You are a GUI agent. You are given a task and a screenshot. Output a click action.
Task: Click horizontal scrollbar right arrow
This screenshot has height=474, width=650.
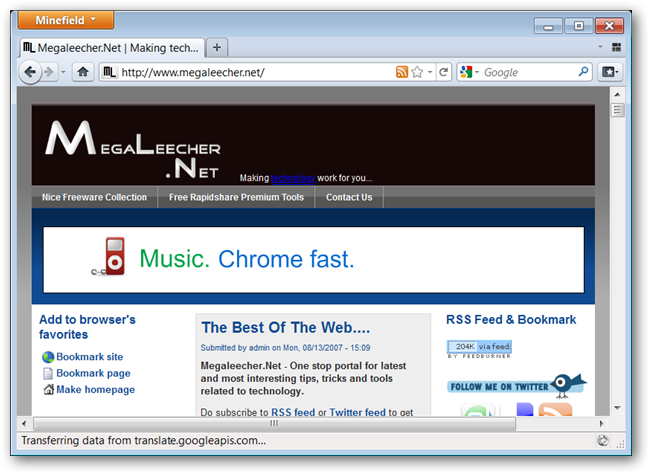pyautogui.click(x=601, y=424)
